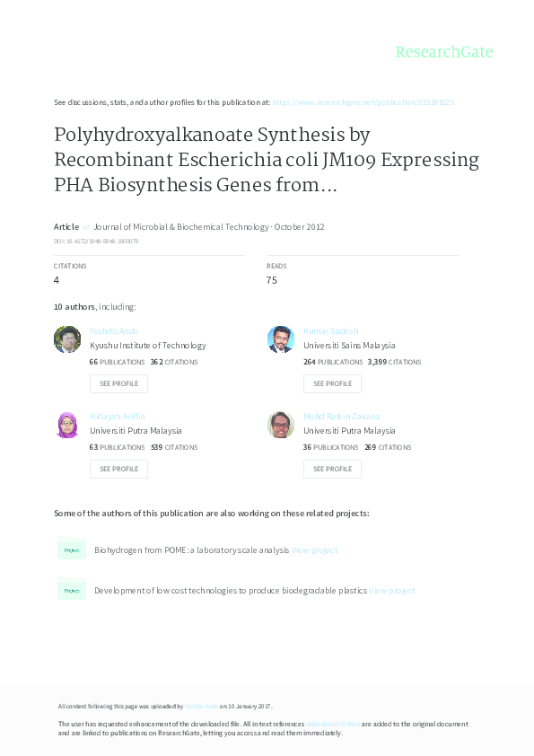Click the CITATIONS count of 4
This screenshot has width=534, height=756.
(x=56, y=280)
